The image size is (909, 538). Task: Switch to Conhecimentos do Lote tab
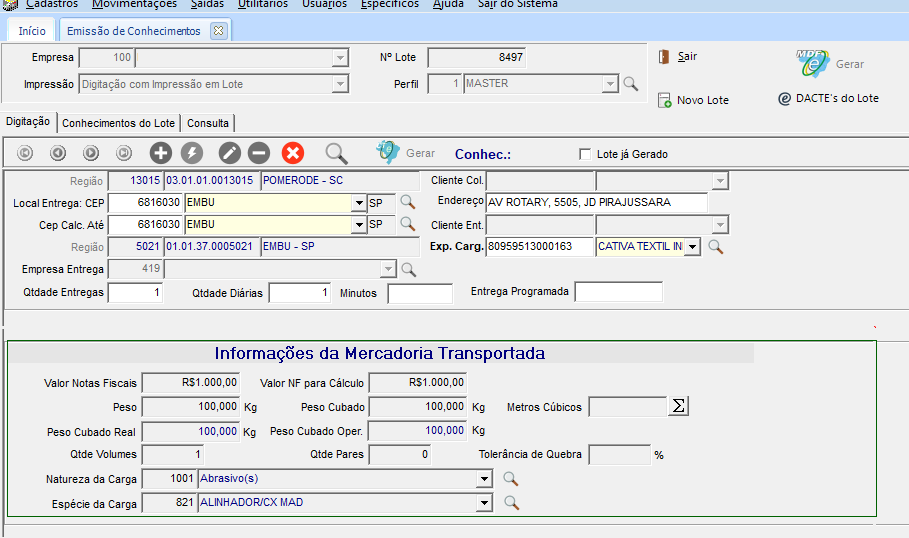pyautogui.click(x=118, y=123)
